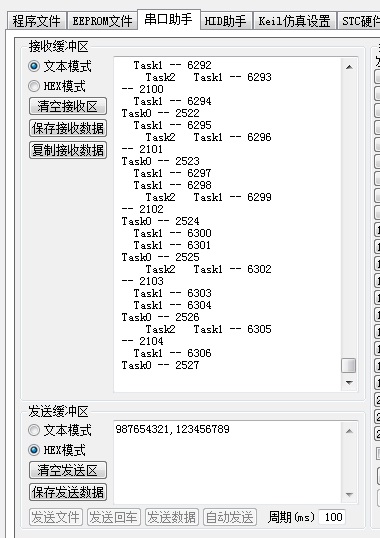Click the 复制接收数据 button
This screenshot has width=380, height=538.
(x=68, y=150)
